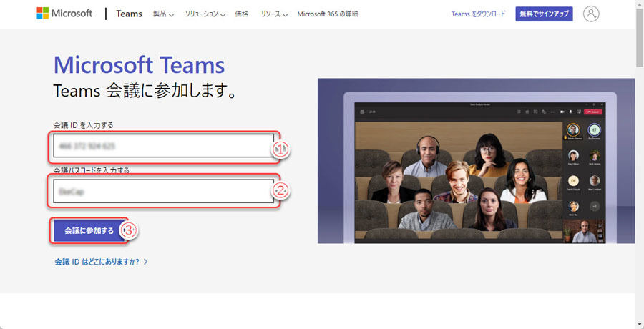
Task: Focus the 会議パスコード input field
Action: pyautogui.click(x=163, y=191)
